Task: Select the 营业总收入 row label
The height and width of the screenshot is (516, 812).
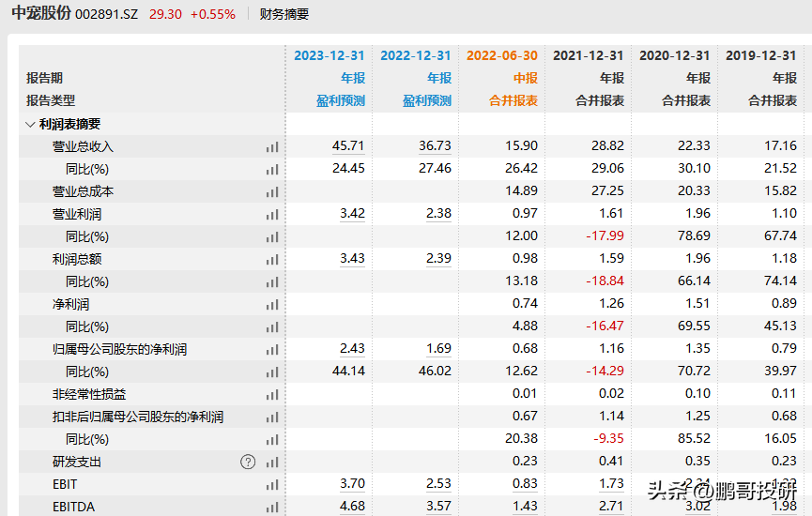Action: point(83,147)
